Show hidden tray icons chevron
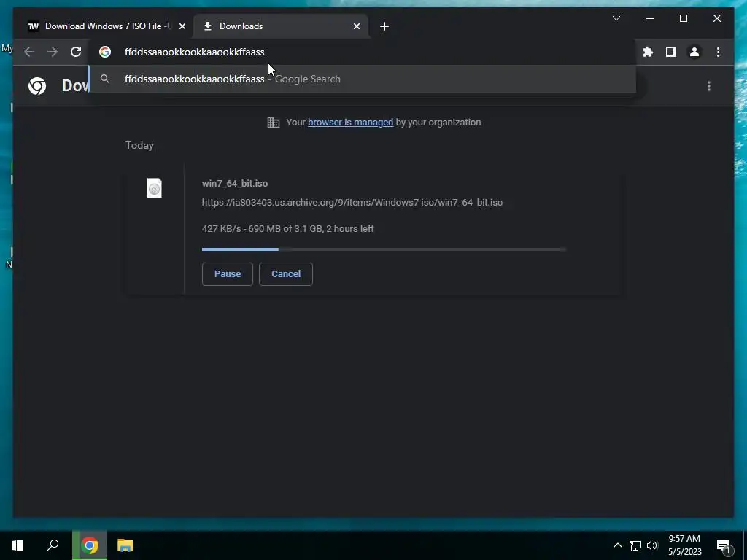This screenshot has width=747, height=560. point(617,545)
